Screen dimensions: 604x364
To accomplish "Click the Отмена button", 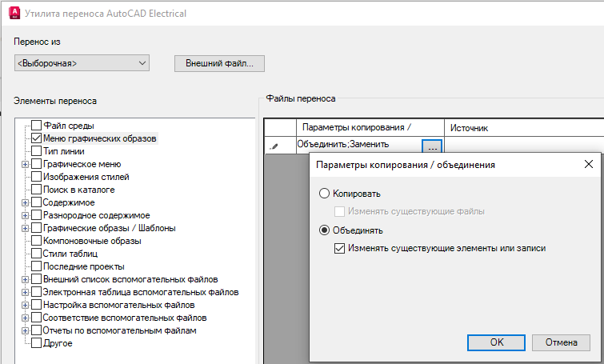I will pos(561,342).
